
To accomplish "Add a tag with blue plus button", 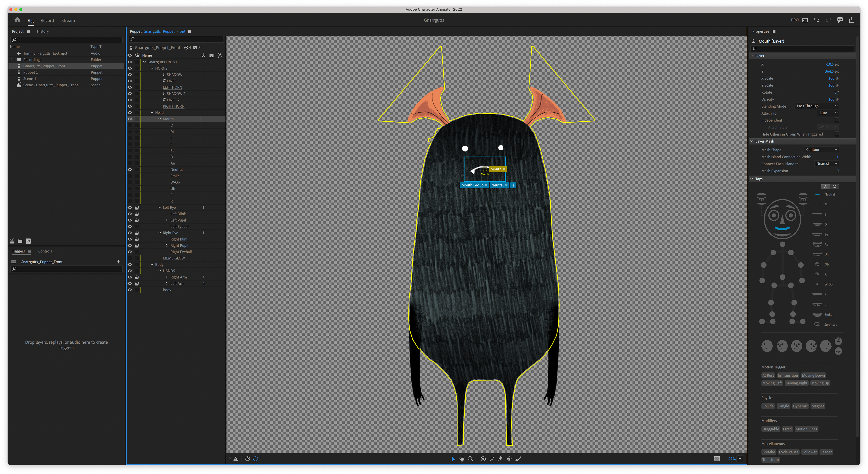I will [x=513, y=185].
